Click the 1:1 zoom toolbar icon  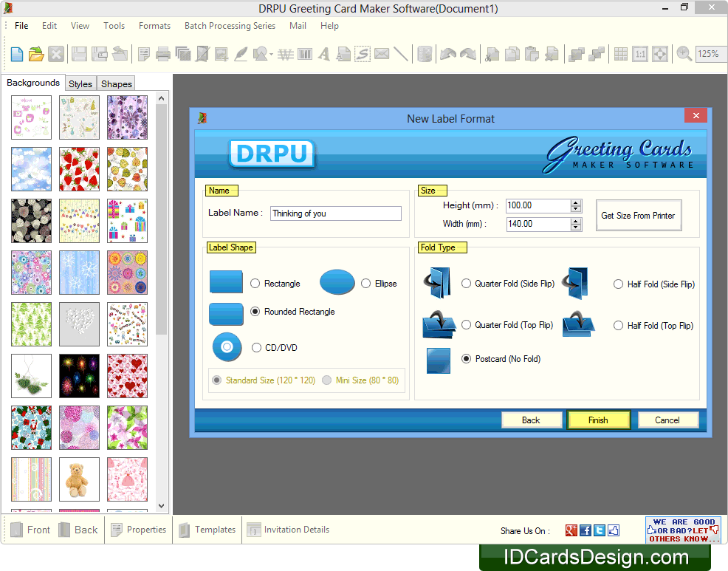[639, 53]
